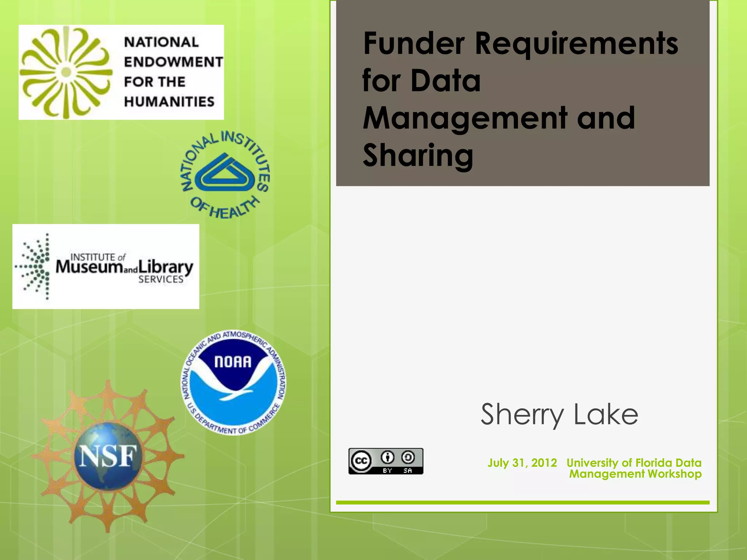This screenshot has width=747, height=560.
Task: Click the presenter name Sherry Lake
Action: [x=559, y=414]
